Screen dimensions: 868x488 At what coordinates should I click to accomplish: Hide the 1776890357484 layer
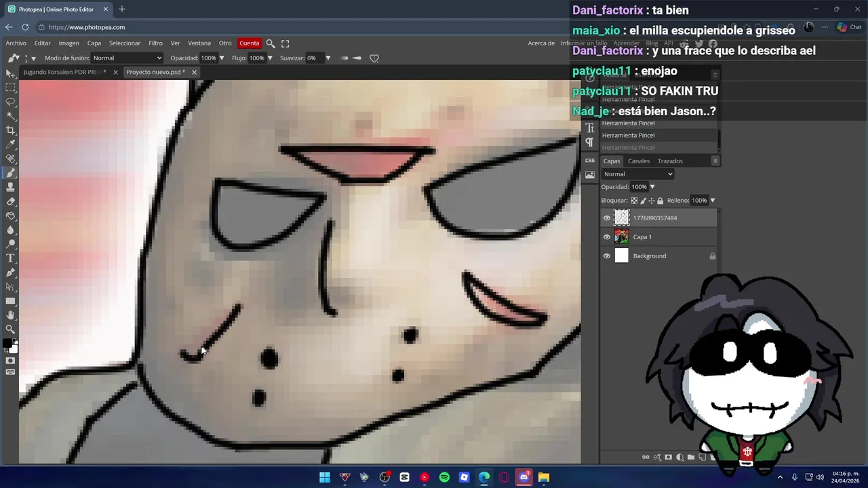(x=607, y=218)
